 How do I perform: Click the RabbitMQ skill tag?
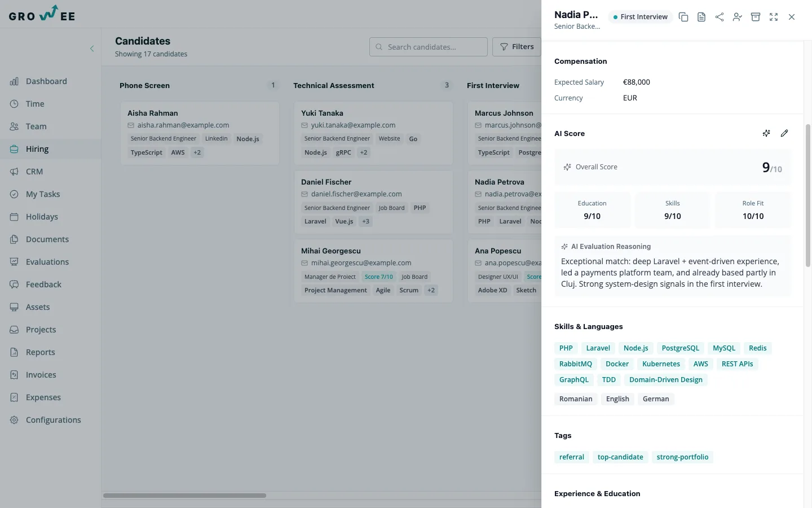pos(576,364)
